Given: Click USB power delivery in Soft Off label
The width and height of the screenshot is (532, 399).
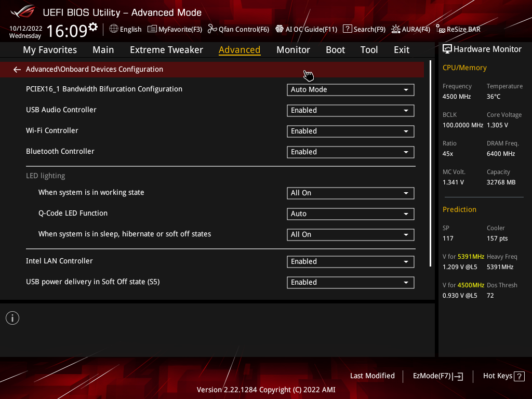Looking at the screenshot, I should pyautogui.click(x=92, y=282).
